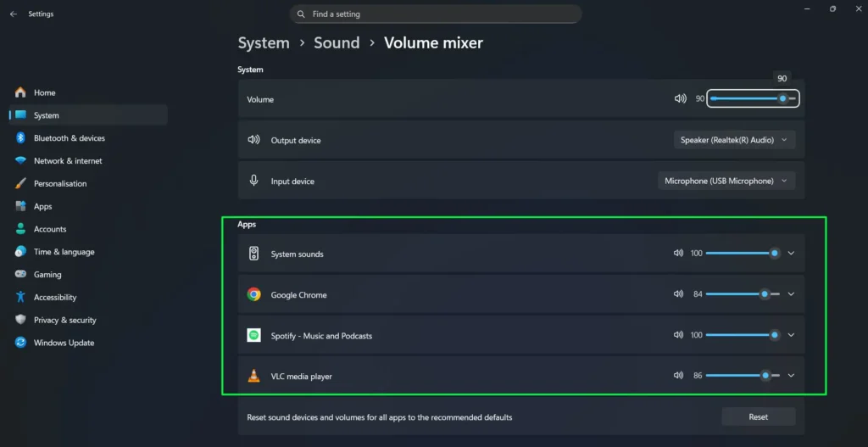
Task: Expand VLC media player chevron
Action: [x=791, y=376]
